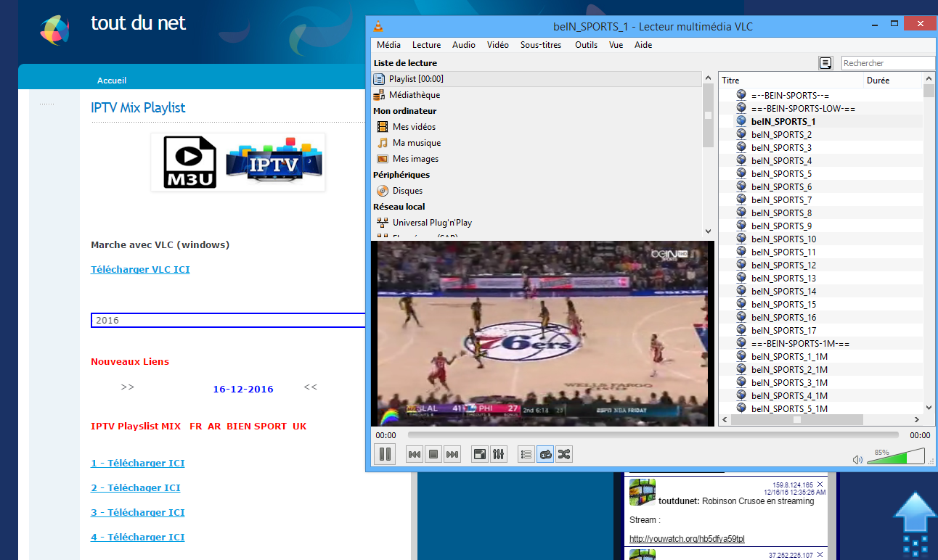Toggle fullscreen video button
938x560 pixels.
point(480,455)
